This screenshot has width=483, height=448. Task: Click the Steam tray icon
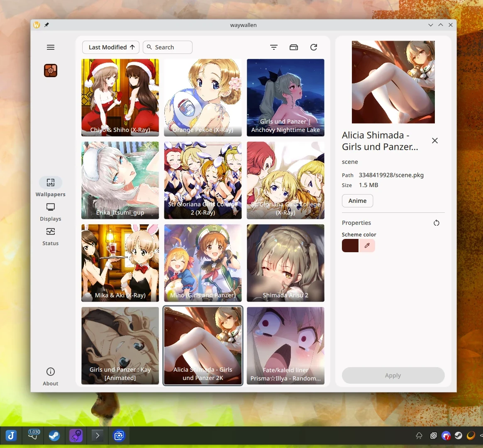point(459,436)
